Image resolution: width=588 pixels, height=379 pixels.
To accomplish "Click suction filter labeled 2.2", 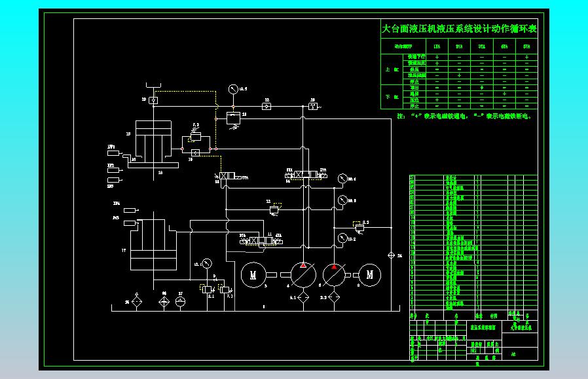I will coord(334,298).
